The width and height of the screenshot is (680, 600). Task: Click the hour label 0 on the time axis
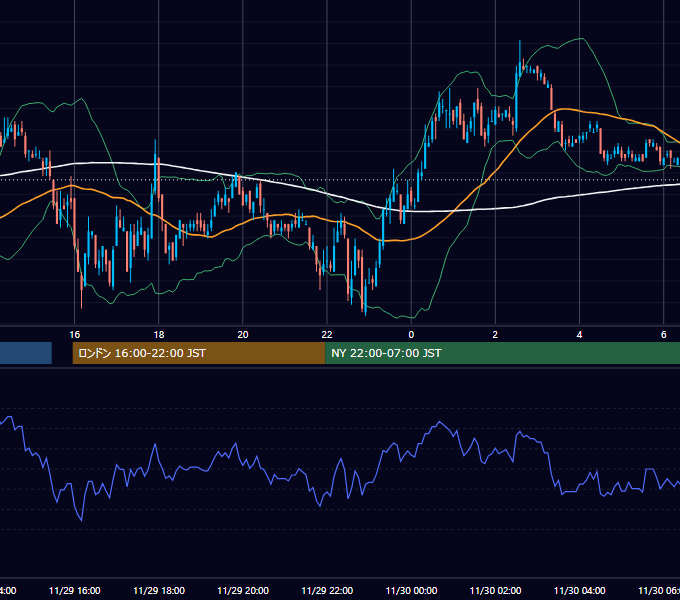(x=411, y=334)
